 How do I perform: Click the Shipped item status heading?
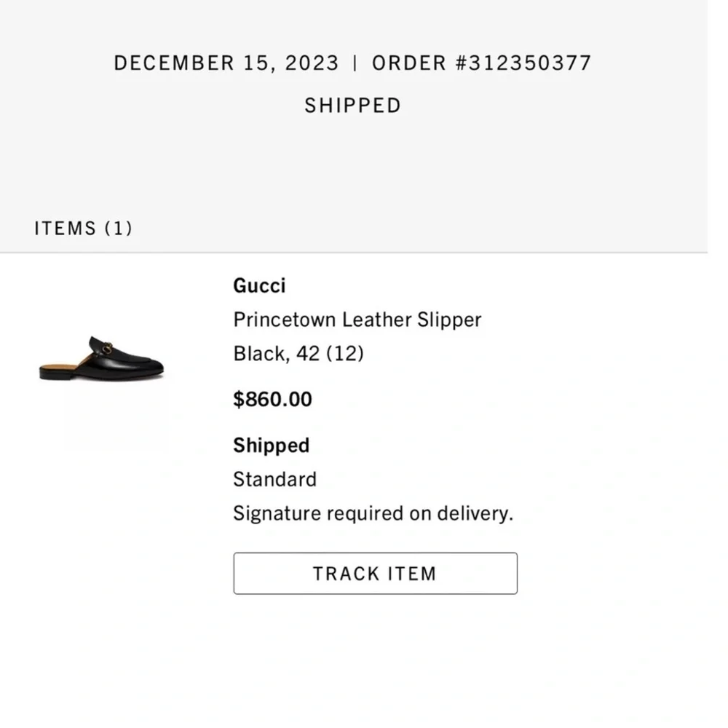click(271, 445)
